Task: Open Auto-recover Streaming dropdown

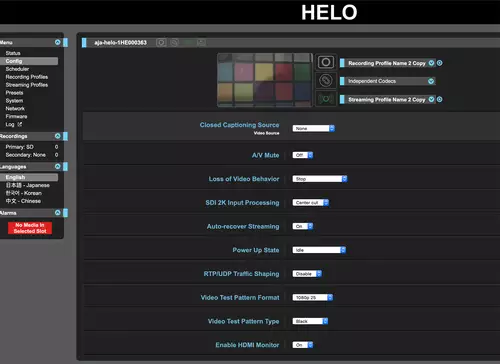Action: point(303,226)
